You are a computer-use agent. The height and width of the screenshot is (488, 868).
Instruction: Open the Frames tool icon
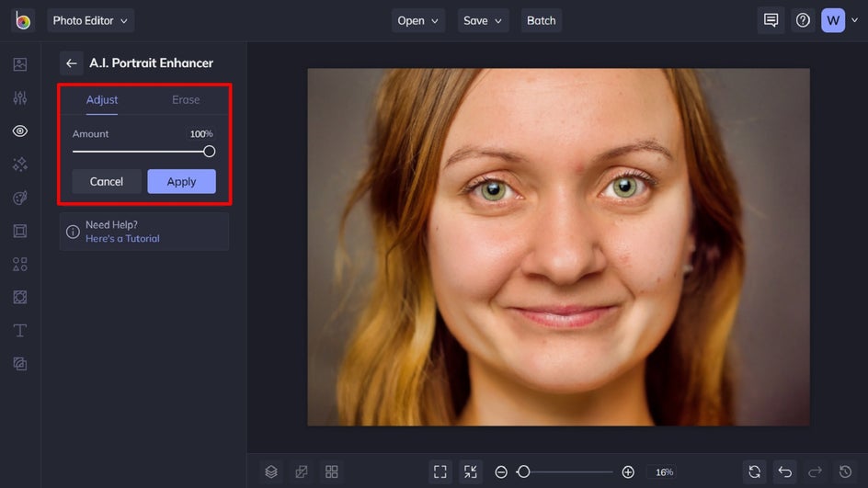(x=20, y=231)
